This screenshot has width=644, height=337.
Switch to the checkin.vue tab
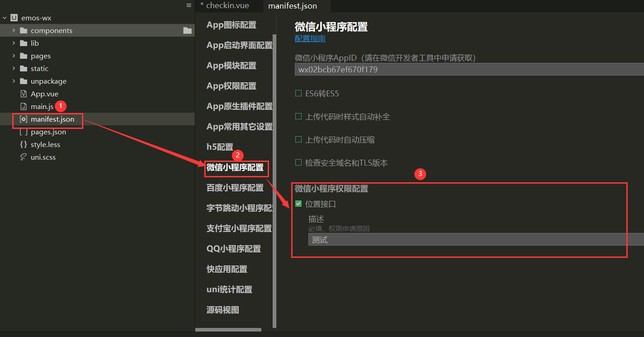228,6
